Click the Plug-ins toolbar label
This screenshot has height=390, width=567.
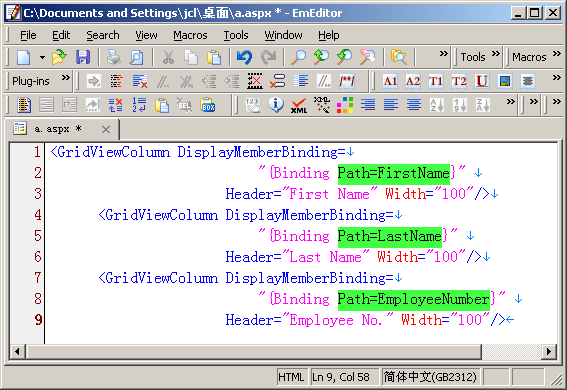(x=31, y=81)
